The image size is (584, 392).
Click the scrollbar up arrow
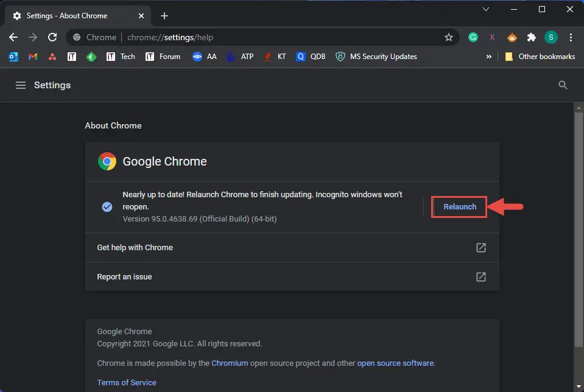pos(579,108)
